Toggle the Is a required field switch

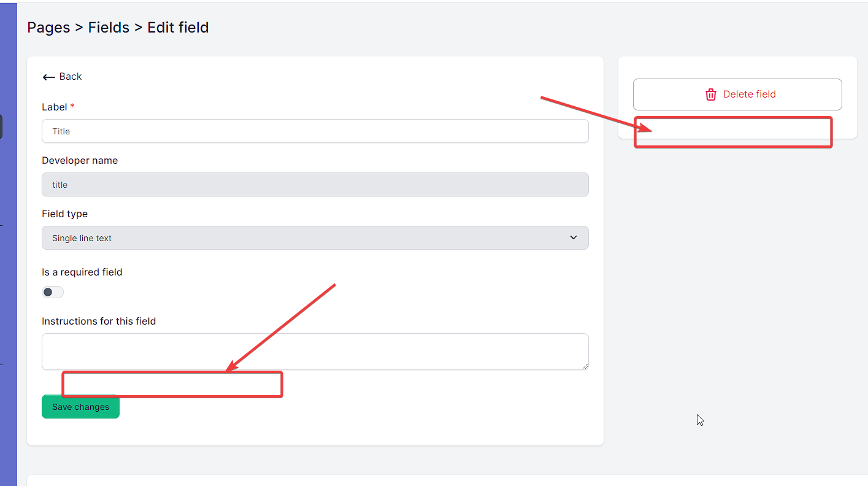pyautogui.click(x=53, y=292)
